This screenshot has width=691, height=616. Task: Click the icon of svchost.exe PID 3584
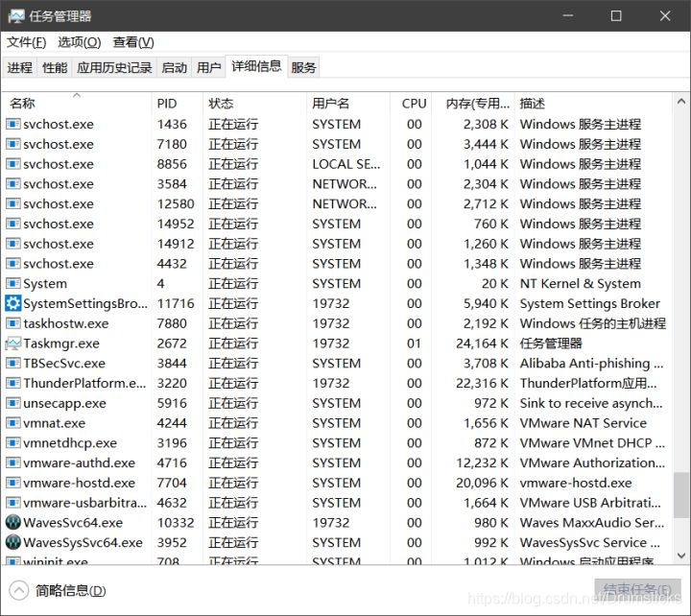click(x=13, y=183)
